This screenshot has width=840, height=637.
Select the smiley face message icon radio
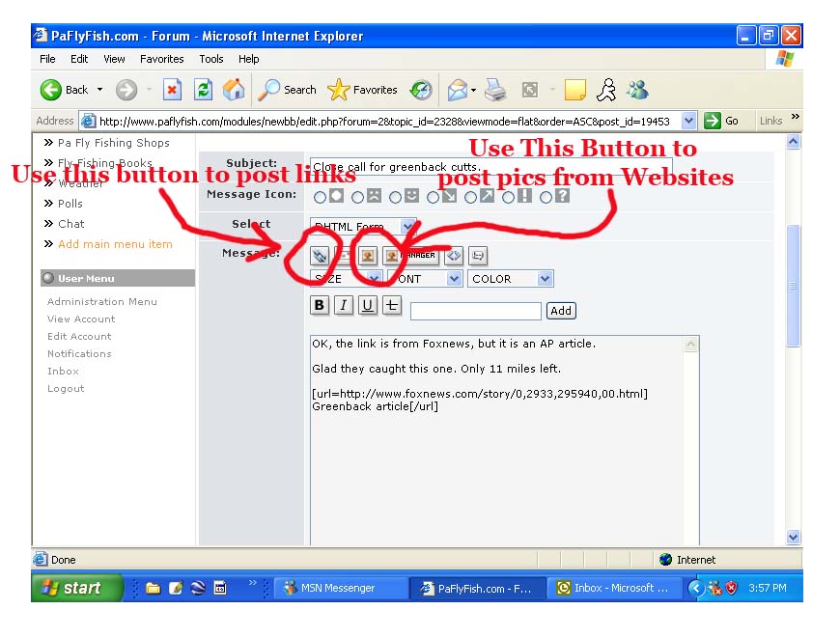[x=395, y=198]
